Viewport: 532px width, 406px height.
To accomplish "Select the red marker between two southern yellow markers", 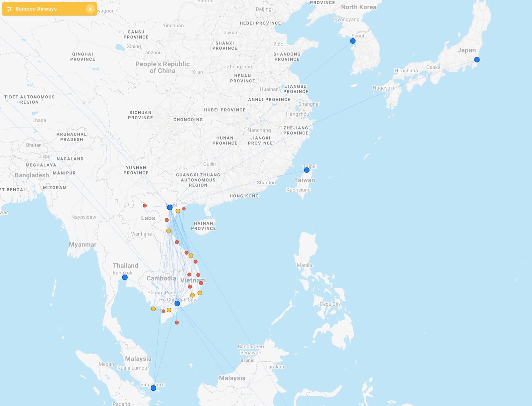I will (163, 311).
